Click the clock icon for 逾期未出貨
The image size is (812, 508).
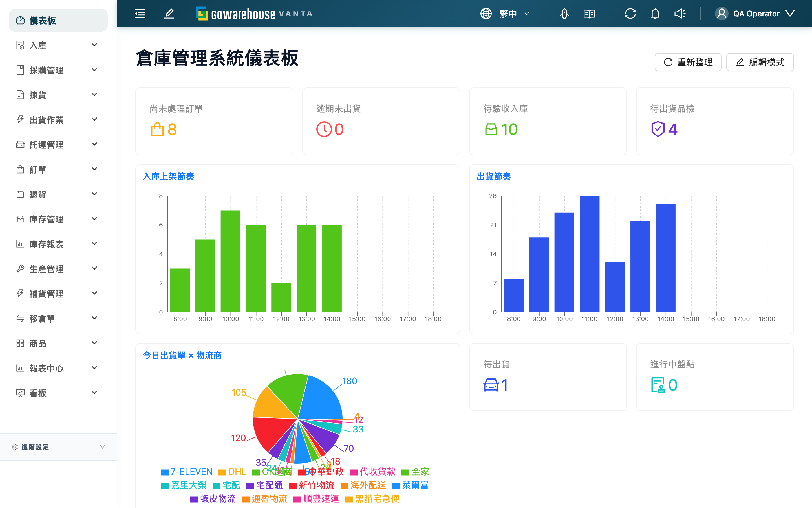324,129
